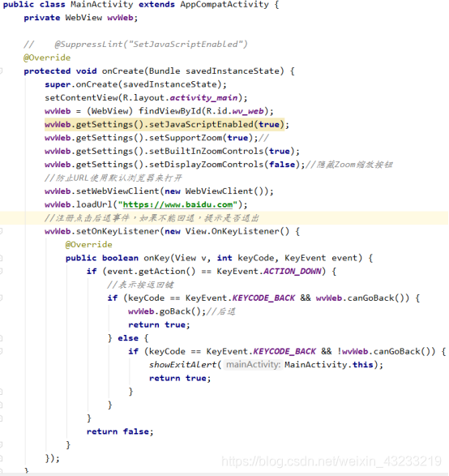Click the return true after goBack
The image size is (449, 476).
click(x=159, y=325)
